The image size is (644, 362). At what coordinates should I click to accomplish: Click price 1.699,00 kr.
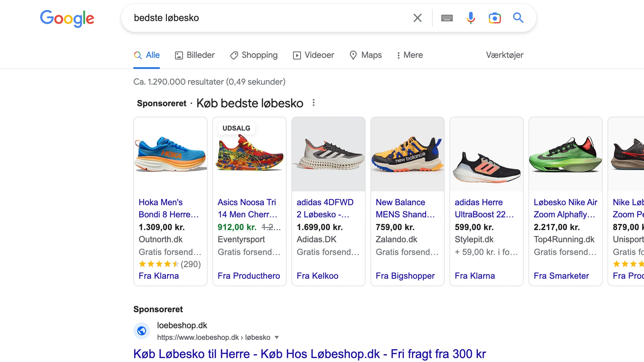pos(320,227)
